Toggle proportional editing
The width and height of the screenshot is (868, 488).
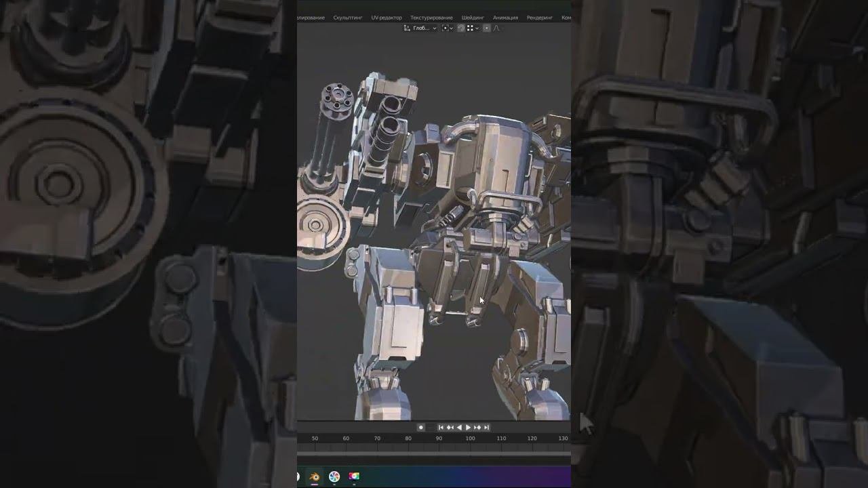point(486,28)
